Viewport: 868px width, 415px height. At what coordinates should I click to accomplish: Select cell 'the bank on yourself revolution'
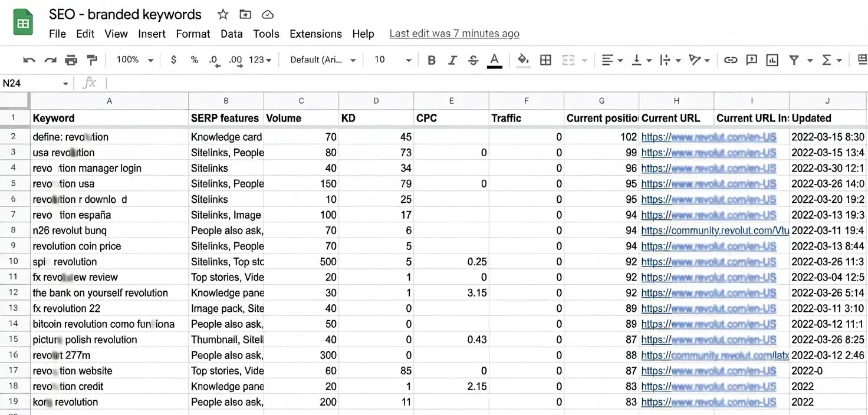click(x=109, y=292)
